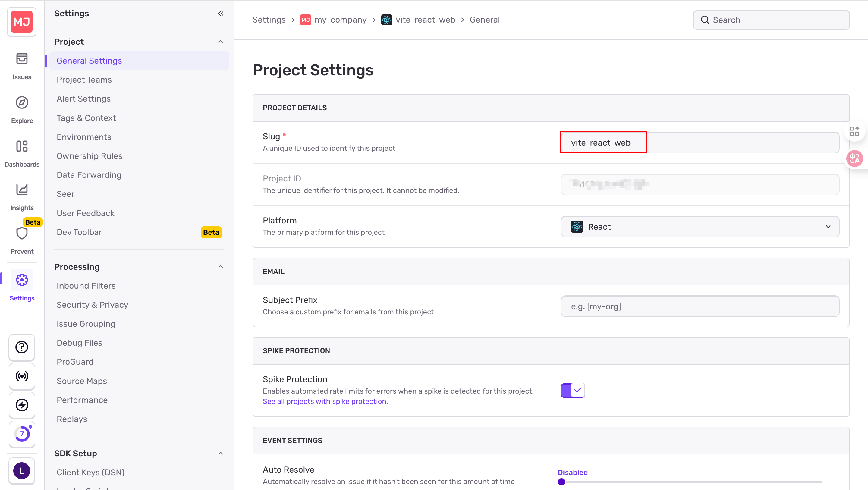Click the Search box
The image size is (868, 490).
[x=771, y=20]
